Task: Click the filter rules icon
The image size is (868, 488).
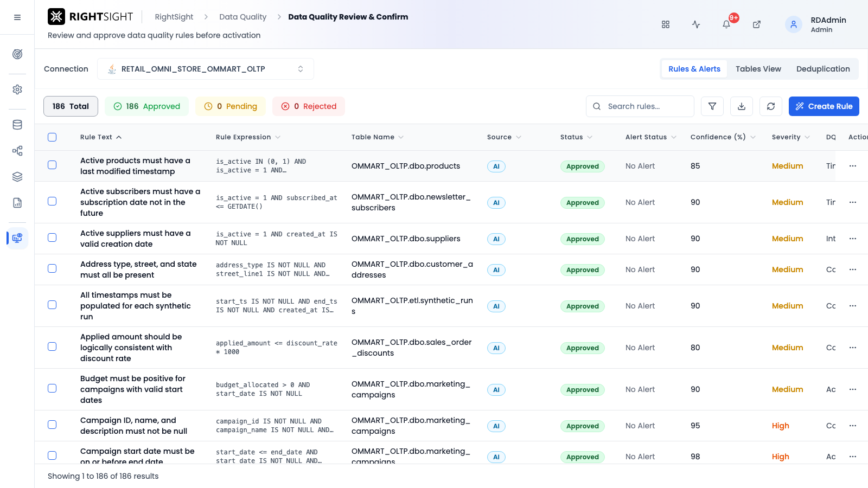Action: tap(712, 106)
